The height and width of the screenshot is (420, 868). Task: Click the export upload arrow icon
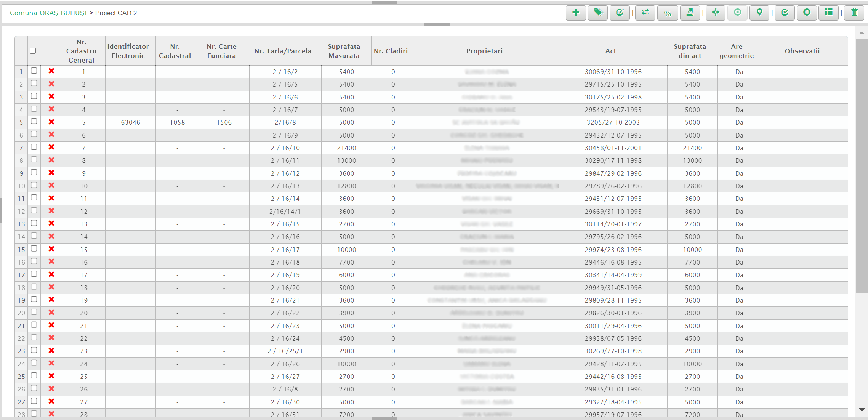690,13
